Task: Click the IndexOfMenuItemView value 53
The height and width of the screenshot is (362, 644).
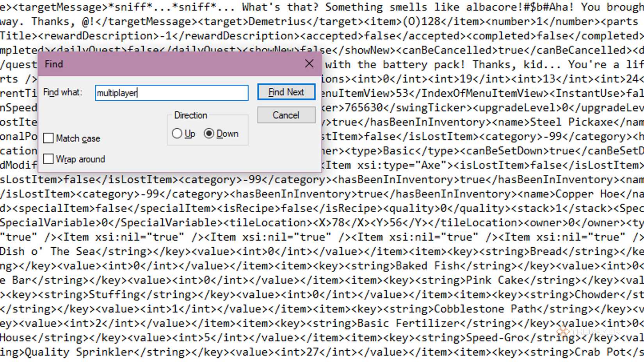Action: click(402, 94)
